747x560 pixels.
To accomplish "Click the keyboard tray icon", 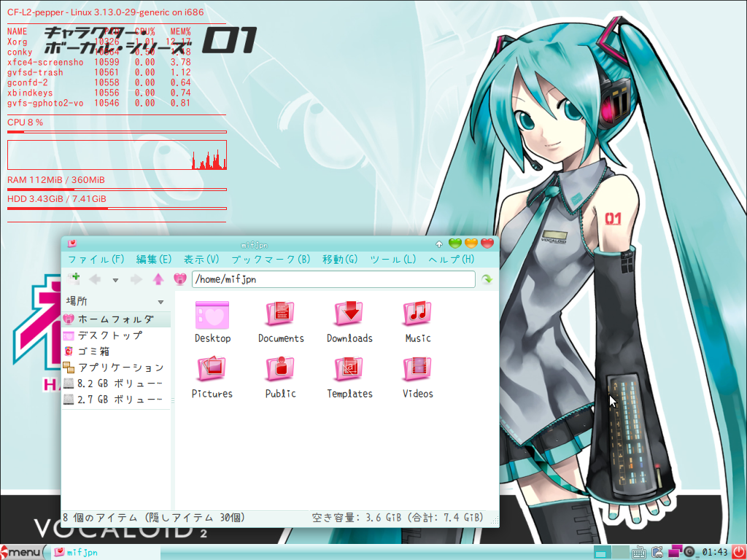I will pyautogui.click(x=639, y=553).
